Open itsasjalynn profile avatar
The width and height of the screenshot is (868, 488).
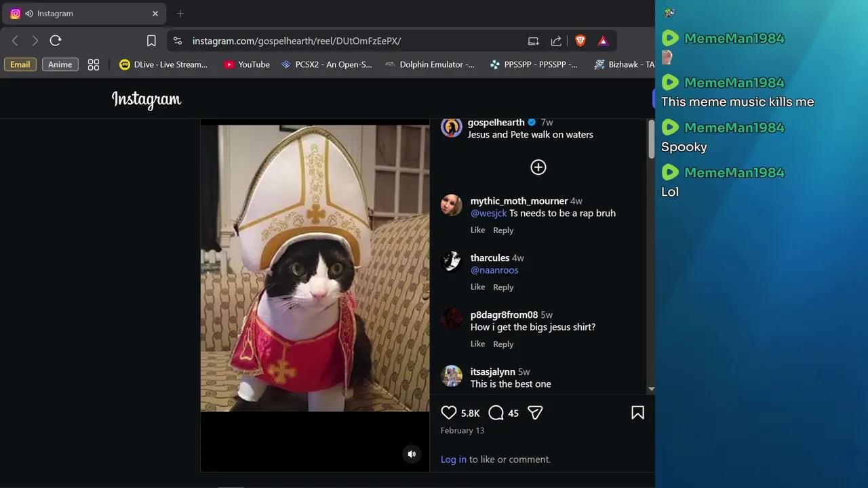tap(452, 375)
